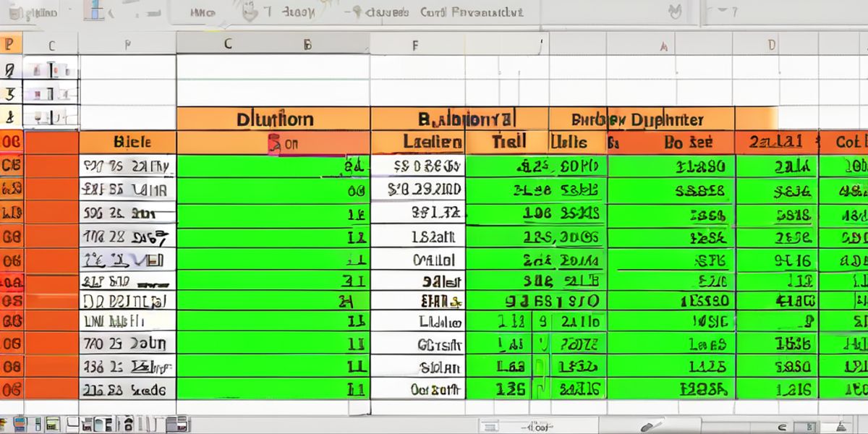Click the "Son" cell under Dlurthom
Image resolution: width=868 pixels, height=434 pixels.
[x=273, y=142]
